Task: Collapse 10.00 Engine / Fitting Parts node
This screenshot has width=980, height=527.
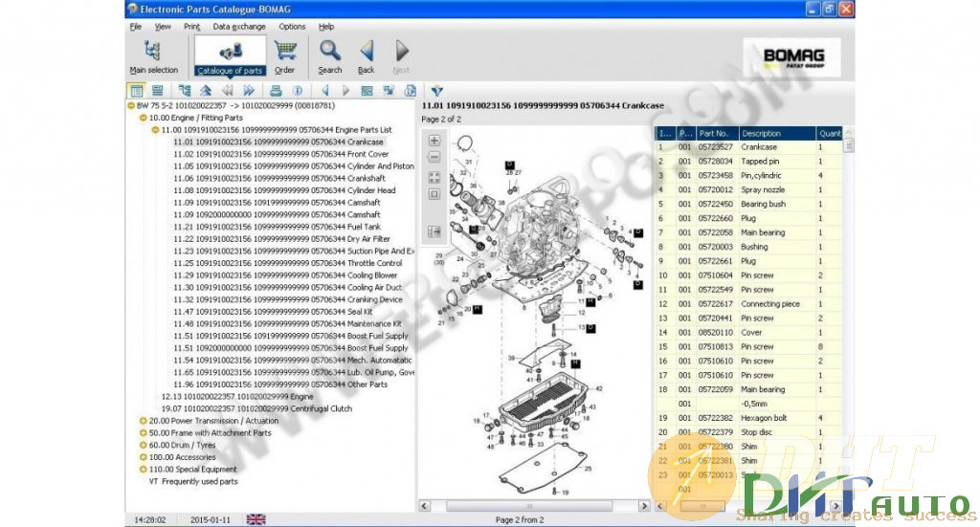Action: coord(144,118)
